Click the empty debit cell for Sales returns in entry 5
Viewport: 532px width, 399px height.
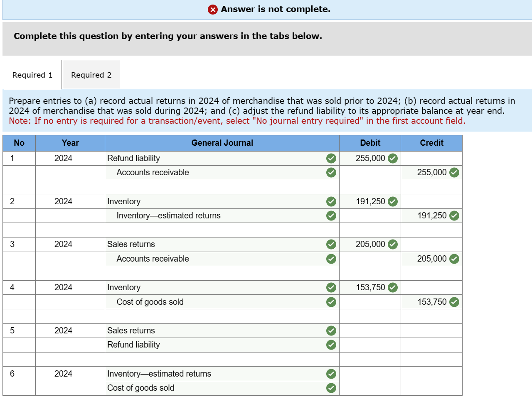point(370,330)
